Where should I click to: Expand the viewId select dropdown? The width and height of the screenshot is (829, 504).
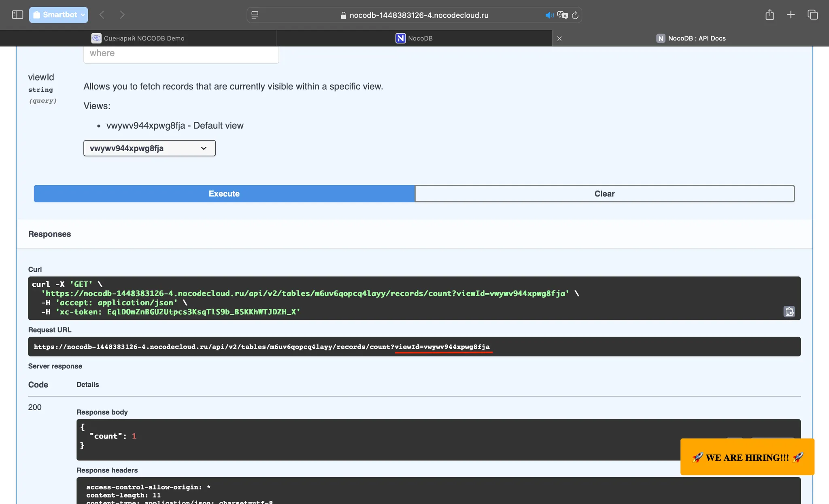point(149,148)
